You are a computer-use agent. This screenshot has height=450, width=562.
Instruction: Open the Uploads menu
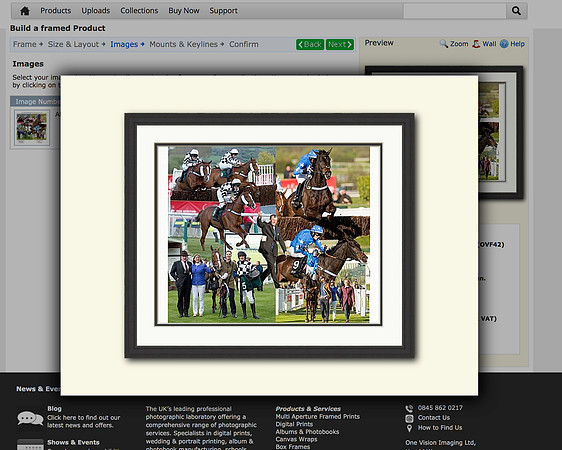click(96, 11)
